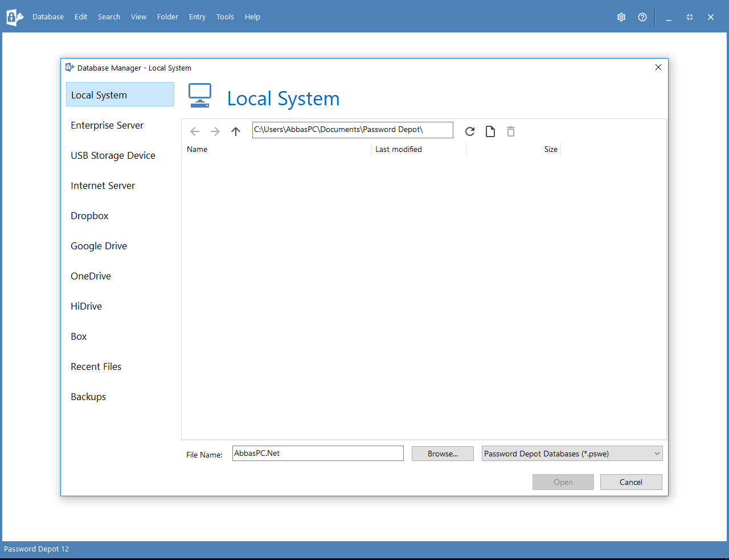The height and width of the screenshot is (560, 729).
Task: Click the Cancel button
Action: [631, 482]
